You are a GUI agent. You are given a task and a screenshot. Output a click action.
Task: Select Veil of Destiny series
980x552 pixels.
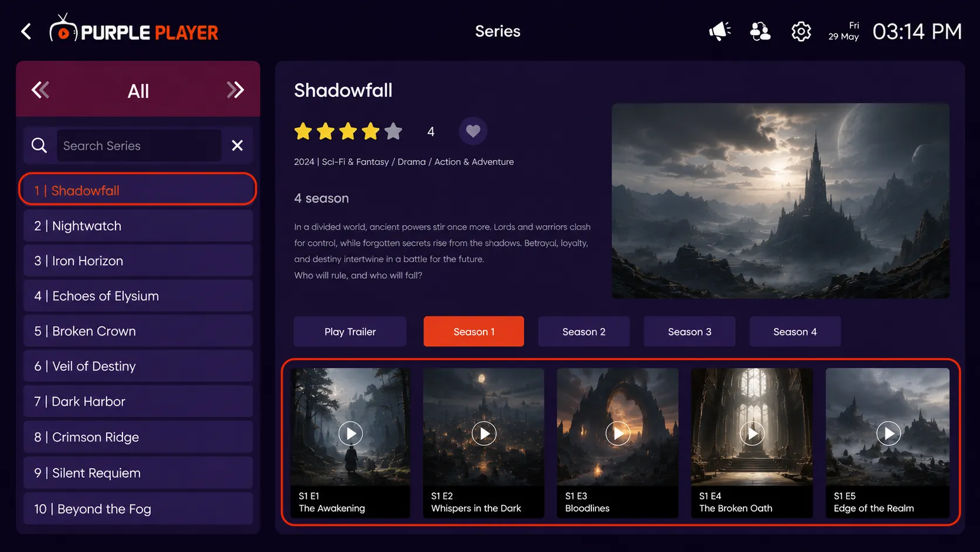138,366
